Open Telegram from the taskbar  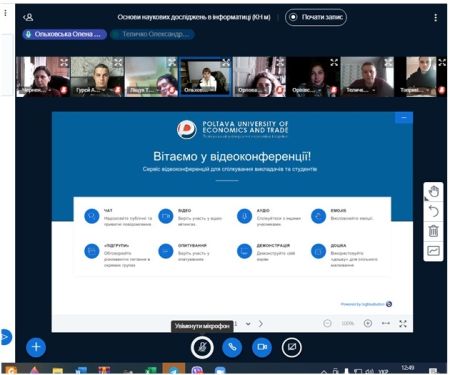174,369
